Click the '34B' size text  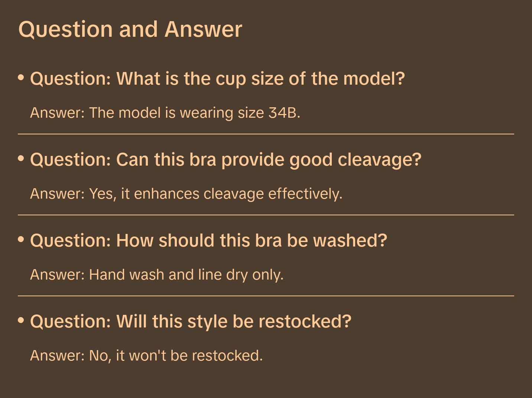284,112
